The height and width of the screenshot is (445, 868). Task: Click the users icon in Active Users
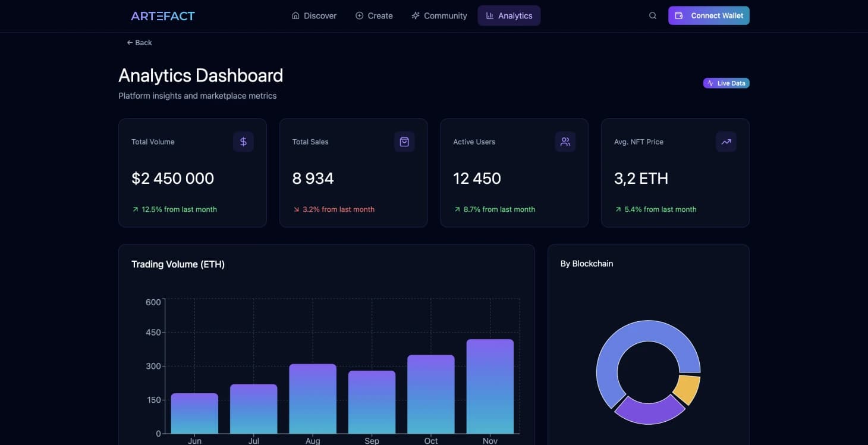click(565, 142)
